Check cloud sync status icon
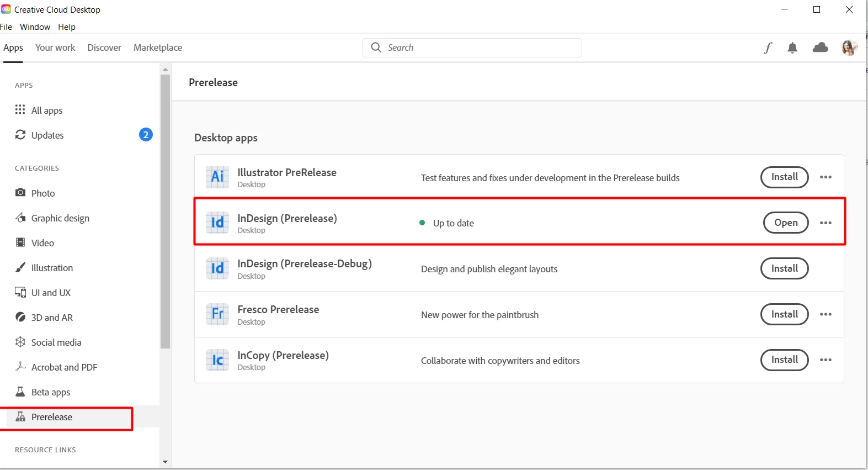Image resolution: width=868 pixels, height=470 pixels. click(x=821, y=47)
